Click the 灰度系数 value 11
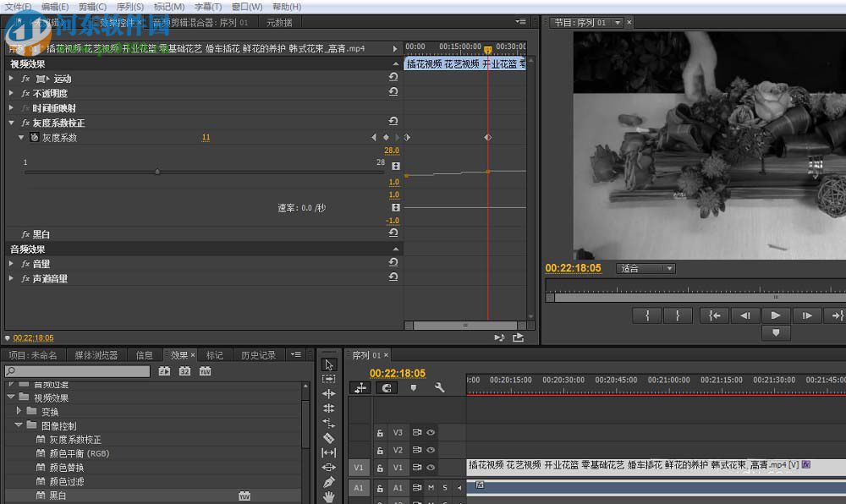 [206, 137]
